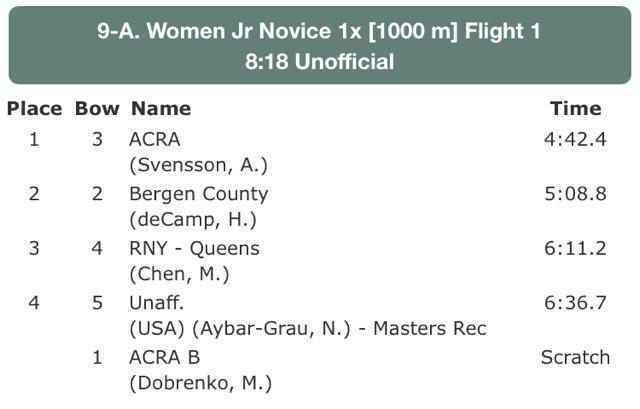
Task: Click the Aybar-Grau, N. Masters Rec line
Action: point(307,328)
